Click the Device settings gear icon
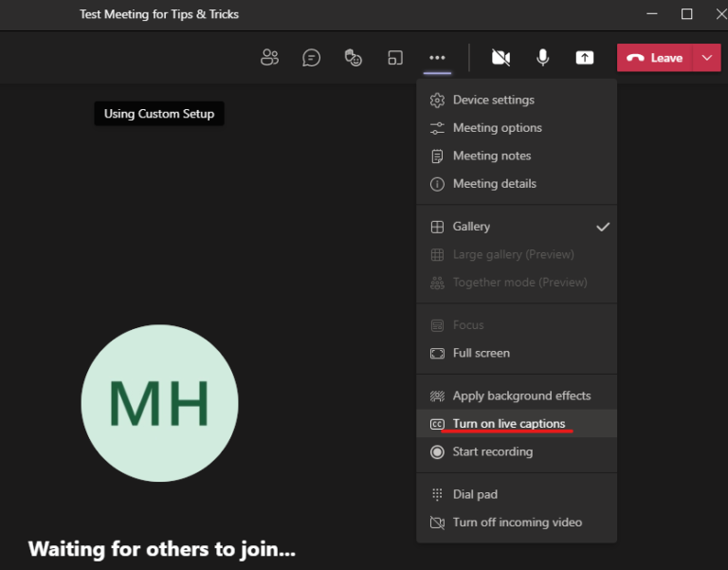Screen dimensions: 728x570 (x=437, y=101)
